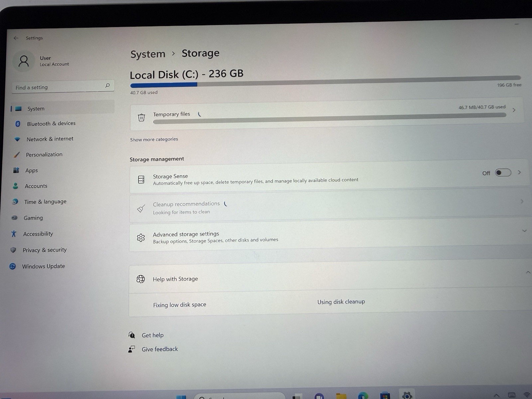Click the Time & language globe icon
Image resolution: width=532 pixels, height=399 pixels.
click(15, 202)
